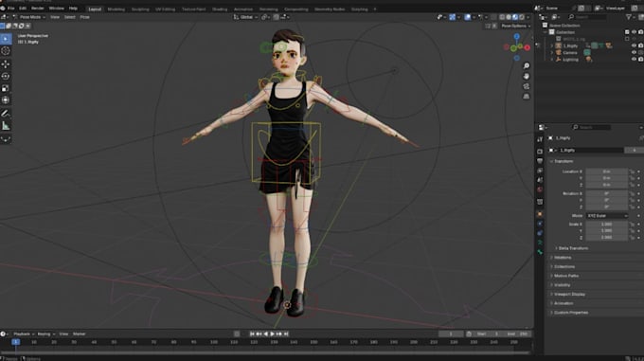Toggle rendered viewport shading mode
This screenshot has height=361, width=644.
[522, 17]
